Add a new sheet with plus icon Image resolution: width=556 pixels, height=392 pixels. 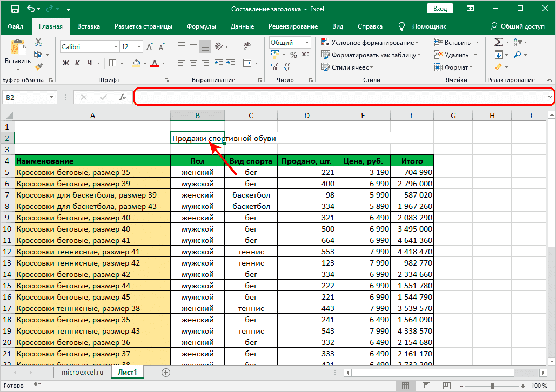pyautogui.click(x=166, y=373)
